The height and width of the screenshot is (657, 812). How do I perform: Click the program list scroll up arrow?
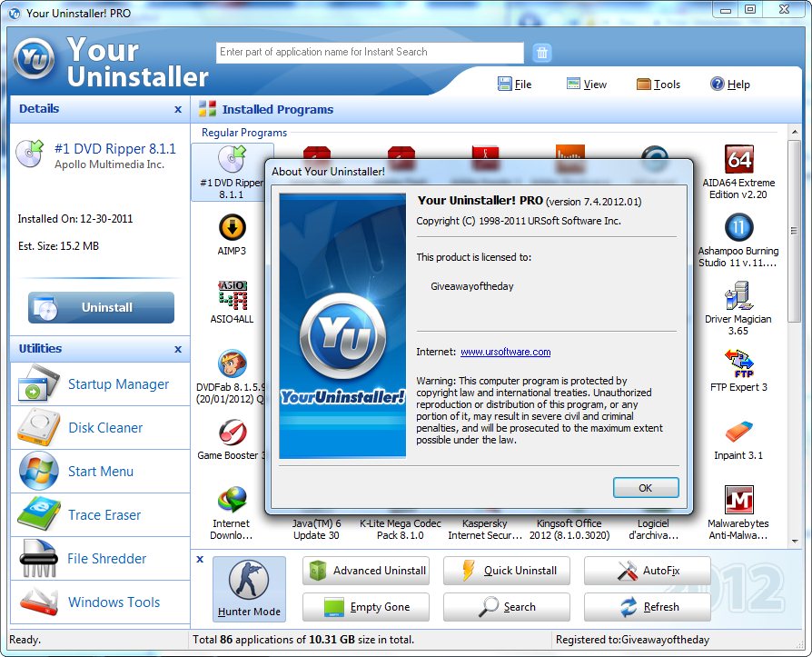pos(795,132)
